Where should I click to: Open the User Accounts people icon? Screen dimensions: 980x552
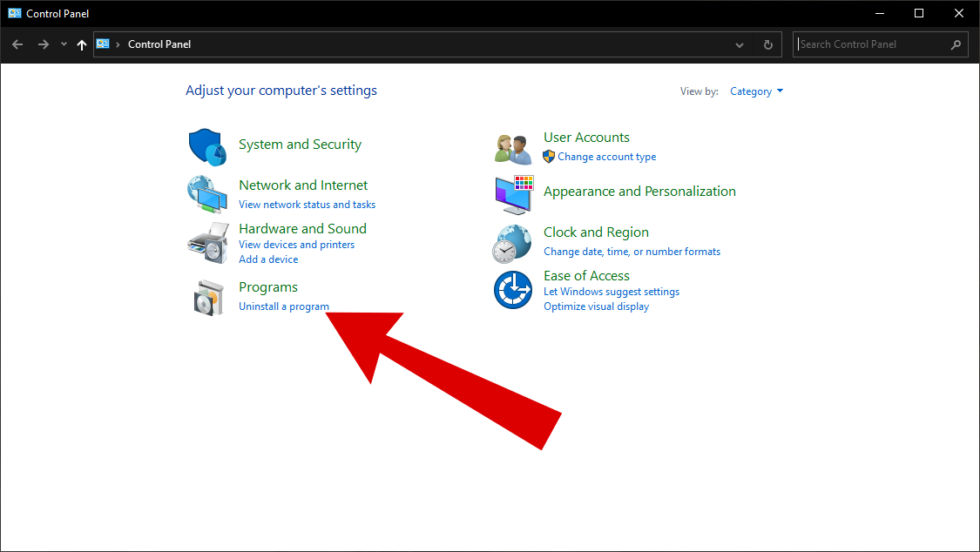click(513, 149)
